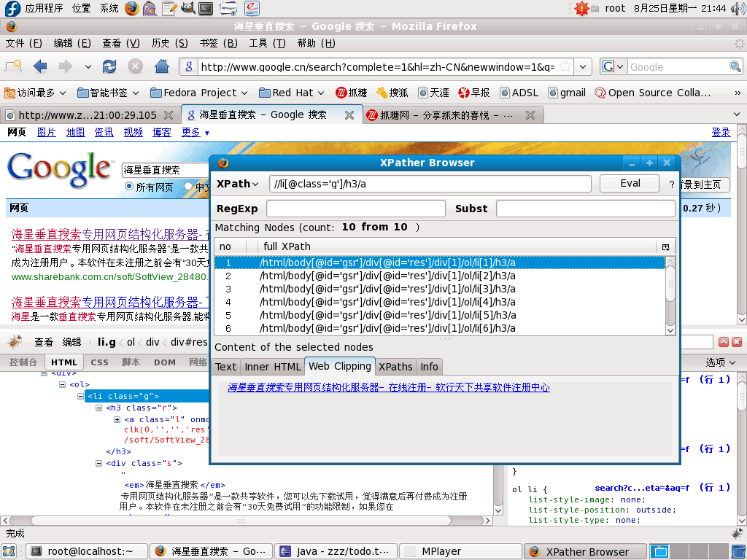Show more bookmarks with the chevron

738,93
